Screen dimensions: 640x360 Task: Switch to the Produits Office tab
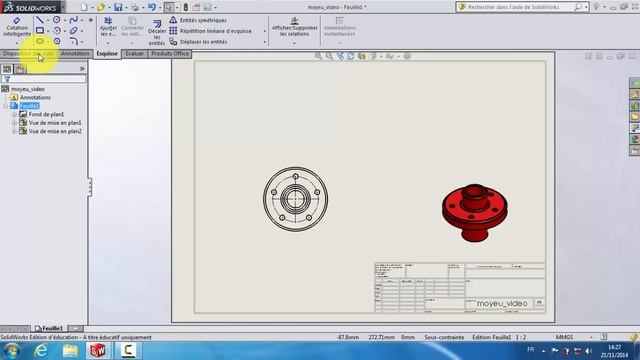pyautogui.click(x=170, y=53)
